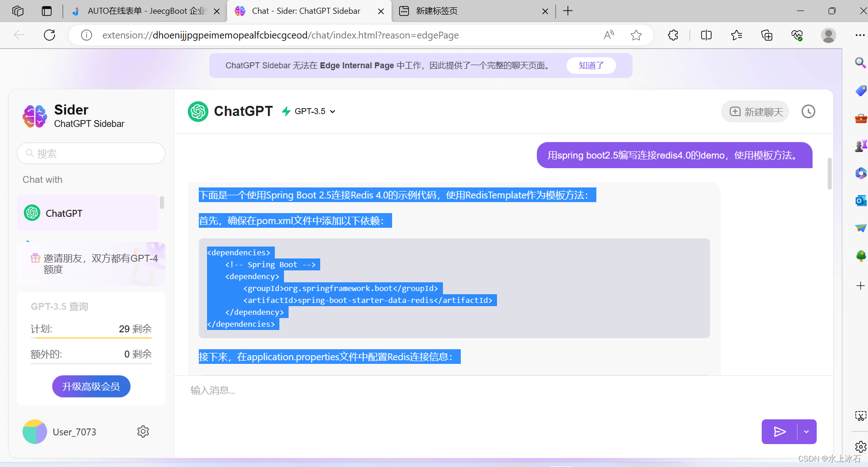
Task: Go back to the previous page
Action: 19,35
